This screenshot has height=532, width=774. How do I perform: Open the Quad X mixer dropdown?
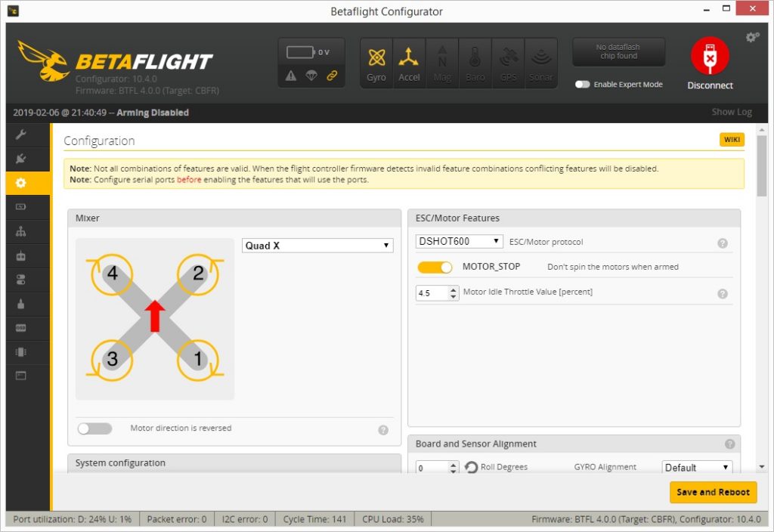[317, 246]
